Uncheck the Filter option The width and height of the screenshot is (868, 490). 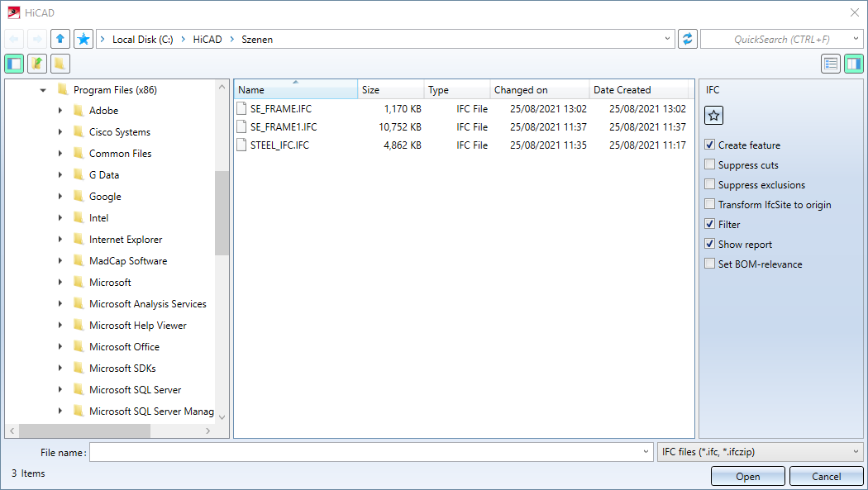pyautogui.click(x=709, y=224)
